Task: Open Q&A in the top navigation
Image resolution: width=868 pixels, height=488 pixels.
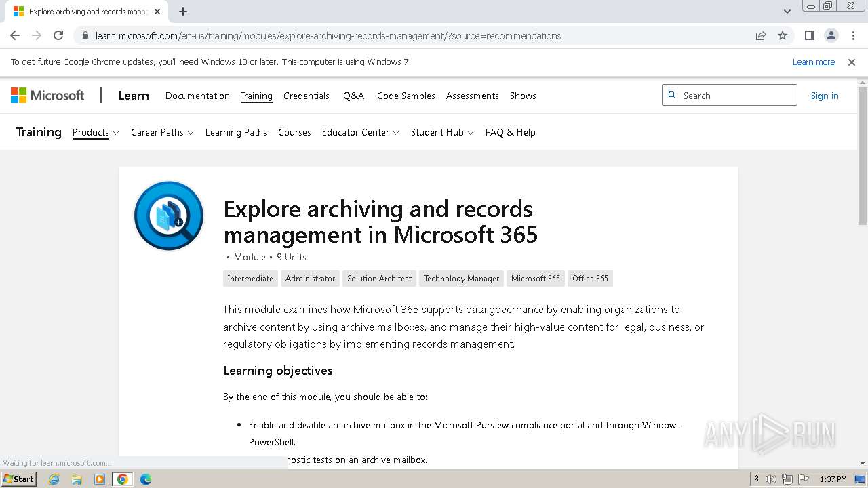Action: [353, 96]
